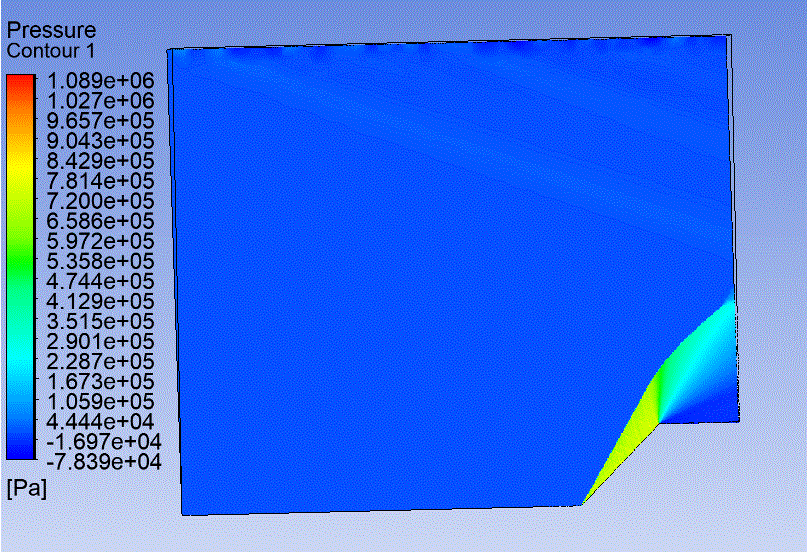Click the legend value 9.657e+05
The image size is (807, 552).
[x=100, y=120]
